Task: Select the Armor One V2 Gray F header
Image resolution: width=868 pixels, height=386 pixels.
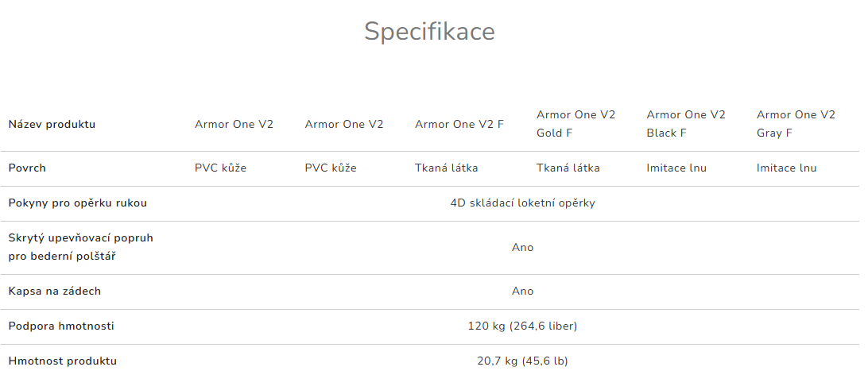Action: click(x=796, y=124)
